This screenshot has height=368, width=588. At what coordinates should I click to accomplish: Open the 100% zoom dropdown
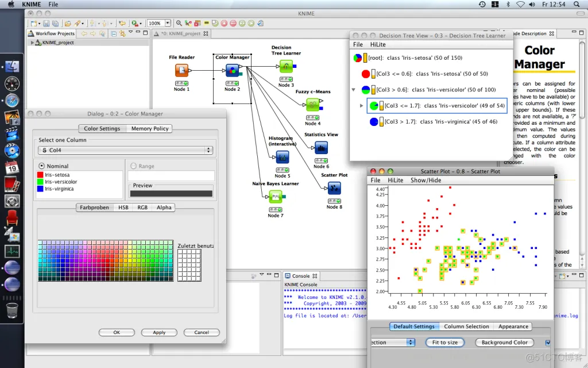tap(168, 23)
